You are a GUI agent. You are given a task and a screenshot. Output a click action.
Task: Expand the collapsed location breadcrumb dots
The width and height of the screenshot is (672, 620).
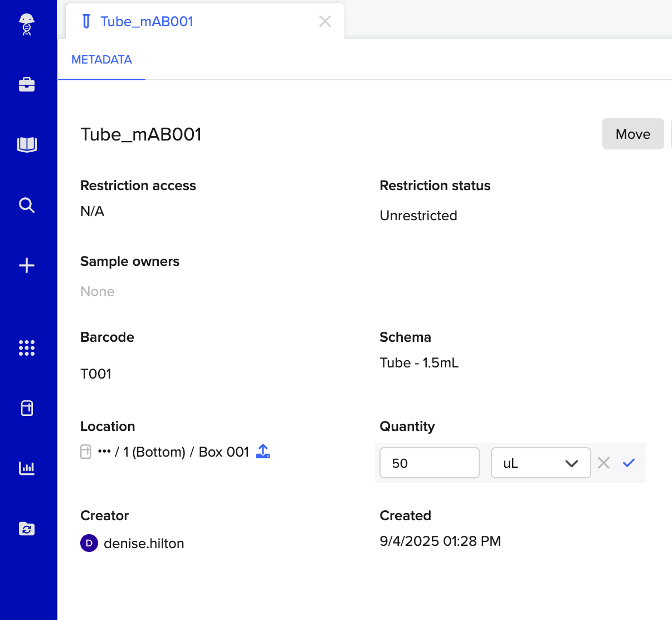tap(104, 452)
